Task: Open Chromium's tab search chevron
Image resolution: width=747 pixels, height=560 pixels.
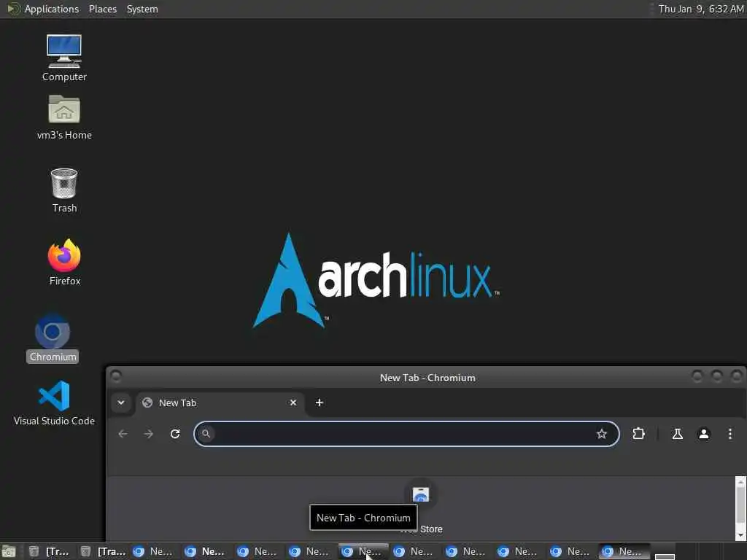Action: click(x=121, y=402)
